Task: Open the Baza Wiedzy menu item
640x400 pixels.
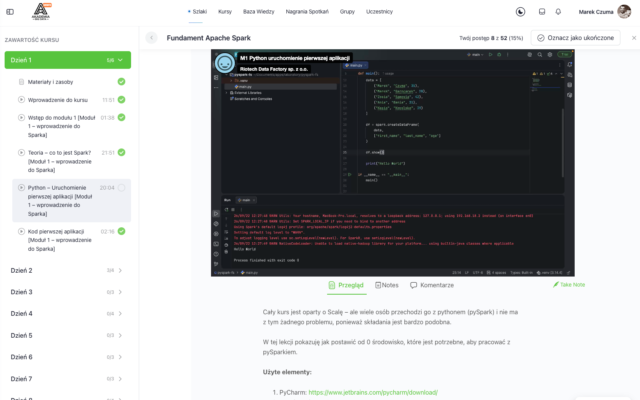Action: click(259, 12)
